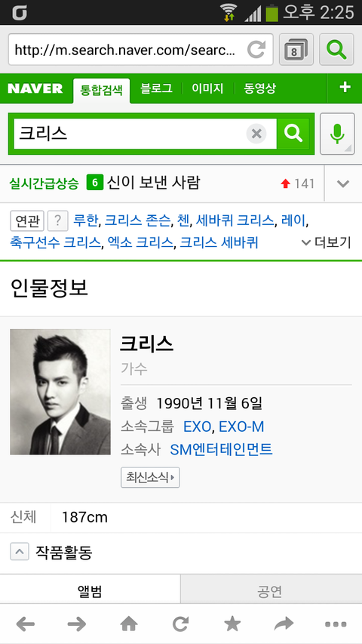This screenshot has width=362, height=644.
Task: Open the three-dots more menu
Action: [336, 624]
